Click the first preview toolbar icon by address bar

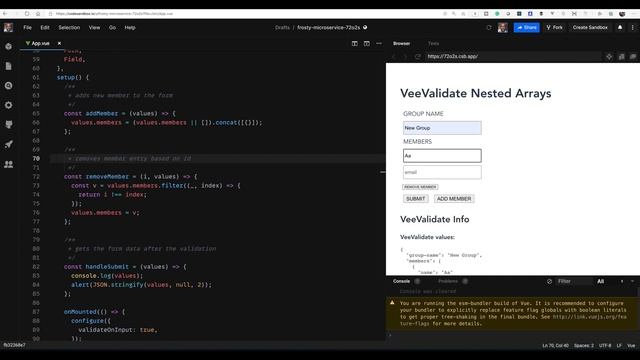[609, 56]
